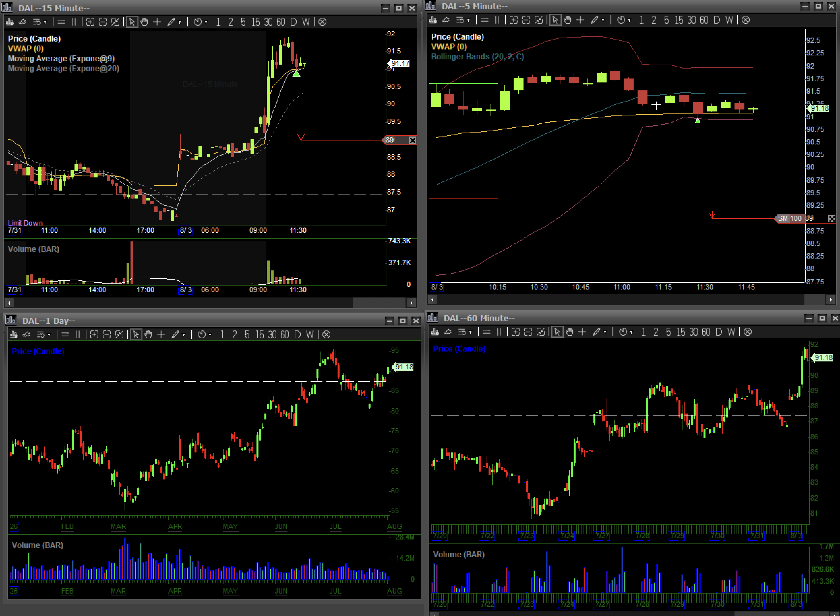The image size is (840, 616).
Task: Click the clock time-range icon in 15 Minute toolbar
Action: click(x=198, y=22)
